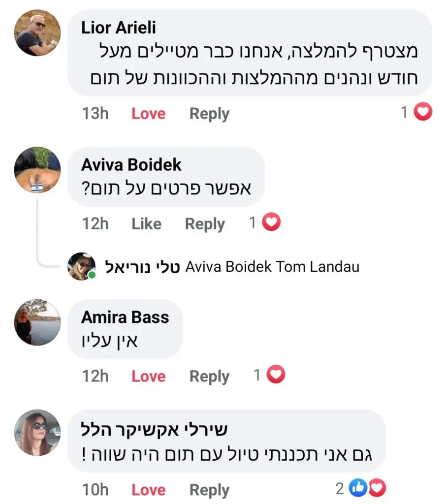Click the heart icon next to Shirley's reaction count
This screenshot has height=504, width=446.
coord(378,488)
